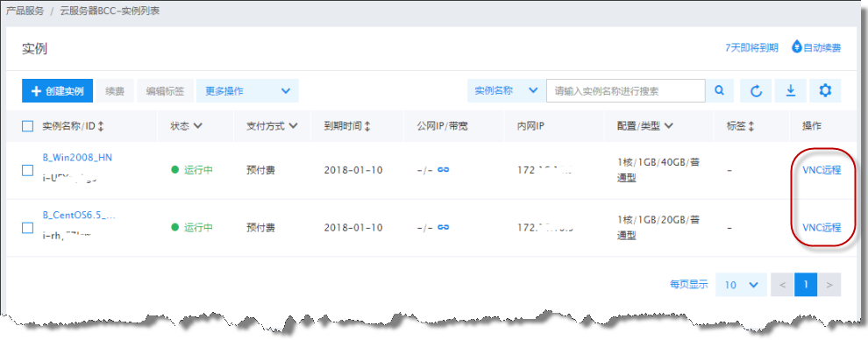Screen dimensions: 868x340
Task: Click the 创建实例 button
Action: coord(58,91)
